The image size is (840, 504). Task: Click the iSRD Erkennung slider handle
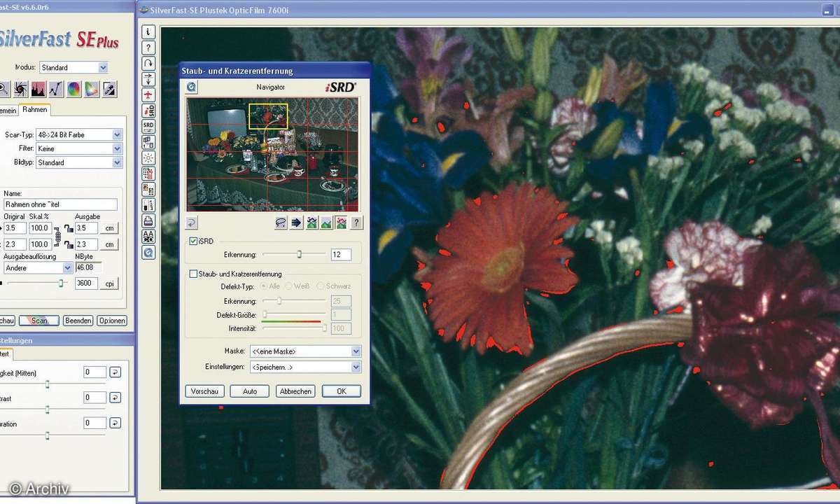(300, 254)
